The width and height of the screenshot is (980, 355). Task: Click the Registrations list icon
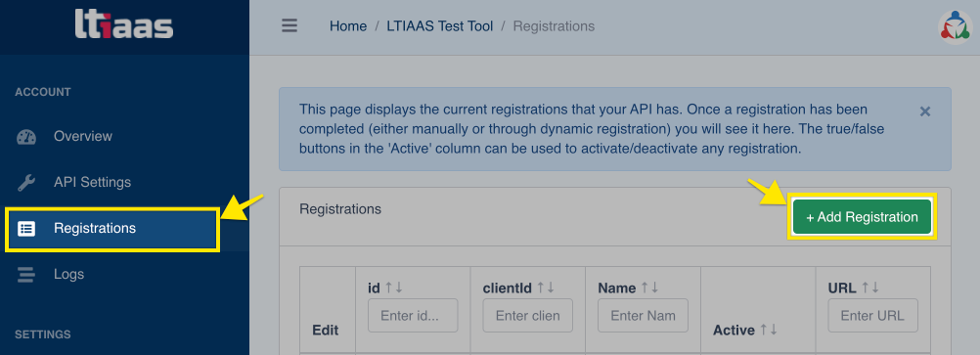coord(26,228)
